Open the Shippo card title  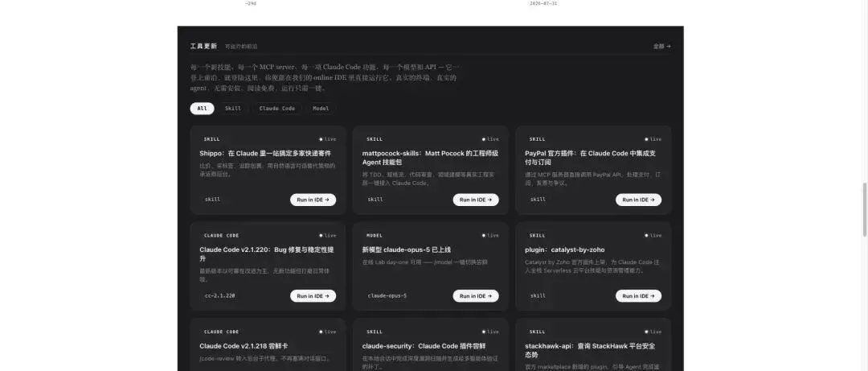(265, 154)
